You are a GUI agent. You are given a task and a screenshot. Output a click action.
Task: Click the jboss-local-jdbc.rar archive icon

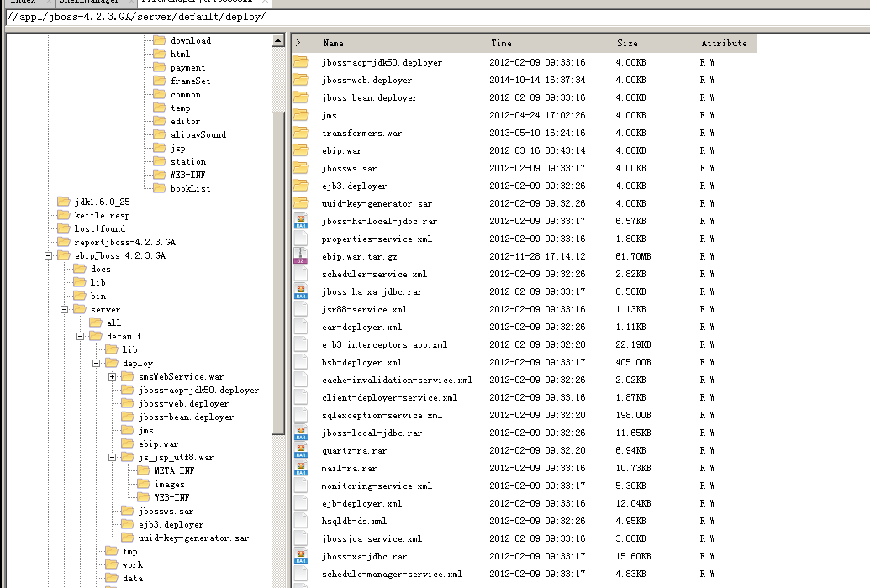coord(301,433)
